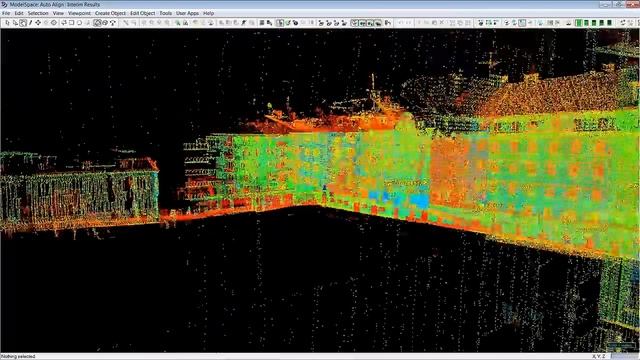This screenshot has width=640, height=360.
Task: Open the Viewpoint menu
Action: (x=79, y=13)
